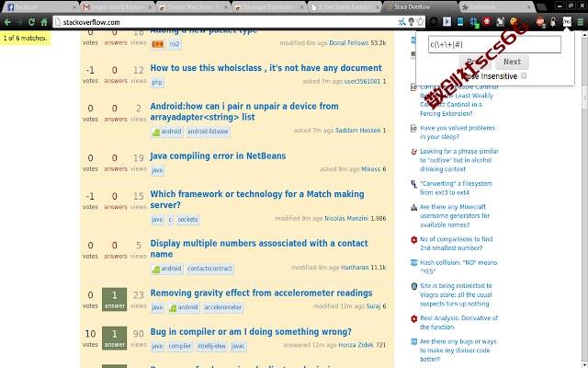Open the 5 Text Search Extensions tab

pos(345,7)
